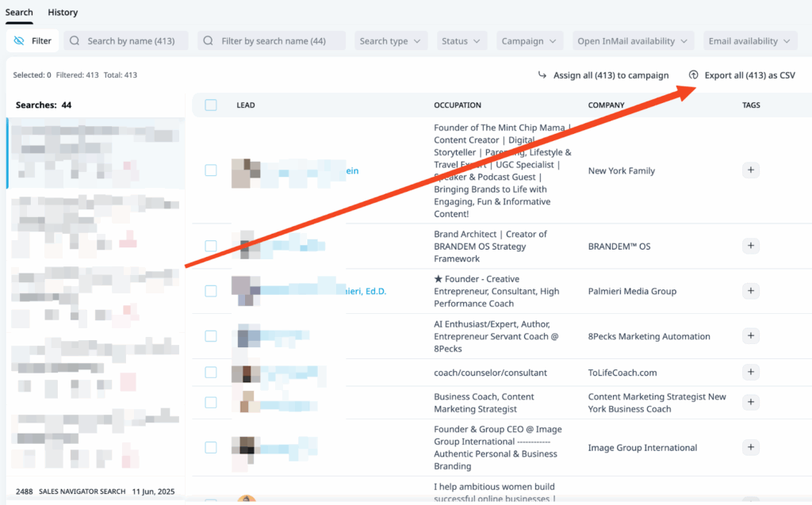
Task: Expand Open InMail availability dropdown
Action: click(631, 41)
